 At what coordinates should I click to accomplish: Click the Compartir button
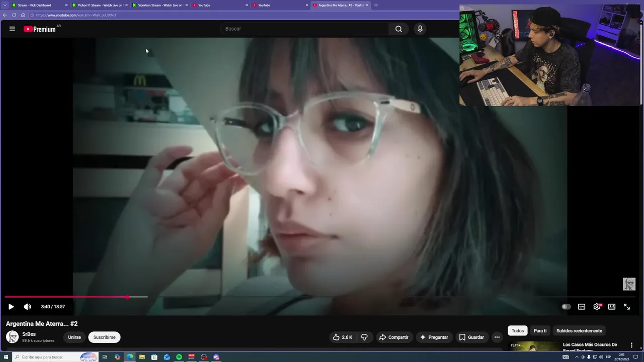(393, 337)
